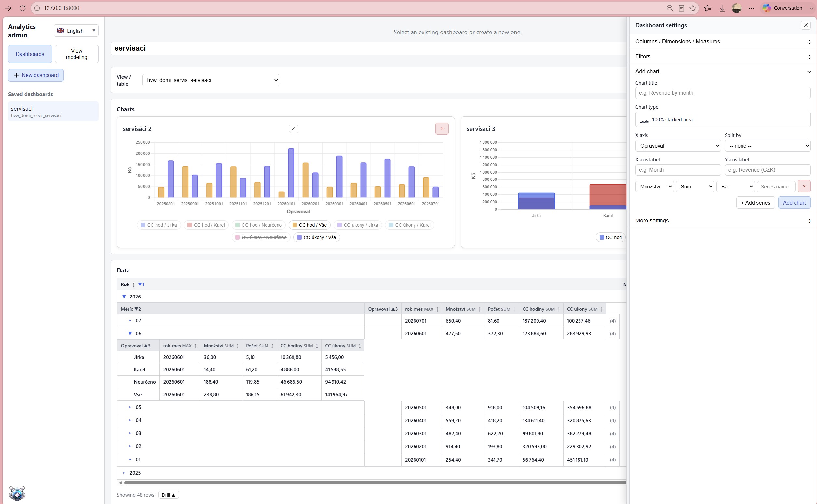Open browser downloads
Viewport: 817px width, 504px height.
722,8
